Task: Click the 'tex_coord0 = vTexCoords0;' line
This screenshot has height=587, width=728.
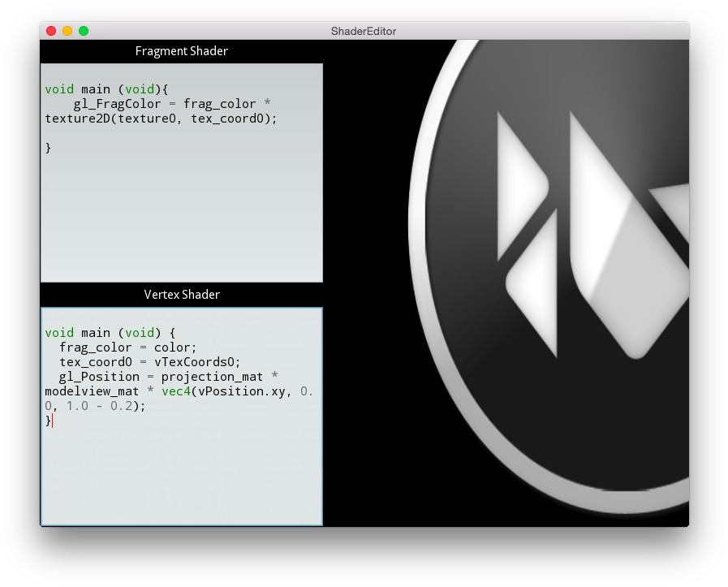Action: click(x=149, y=362)
